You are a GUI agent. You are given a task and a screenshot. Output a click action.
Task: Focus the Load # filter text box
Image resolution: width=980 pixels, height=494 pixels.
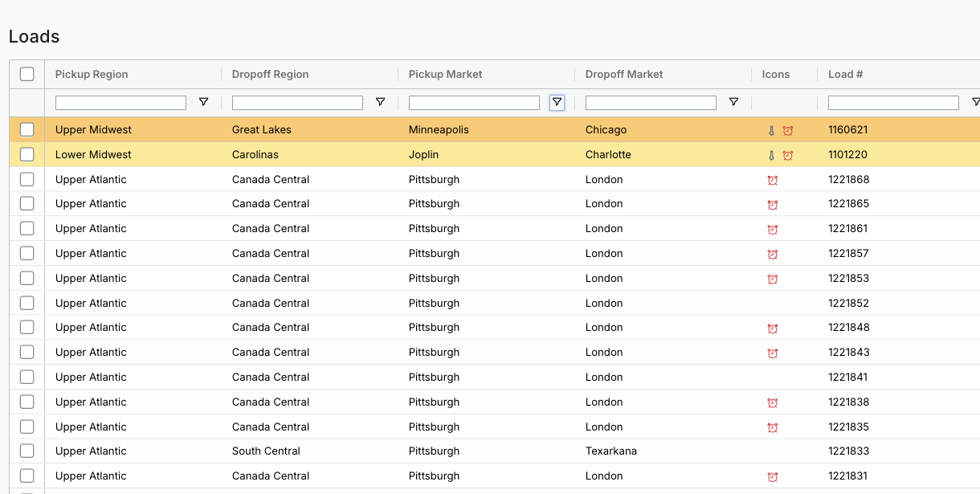[x=893, y=103]
